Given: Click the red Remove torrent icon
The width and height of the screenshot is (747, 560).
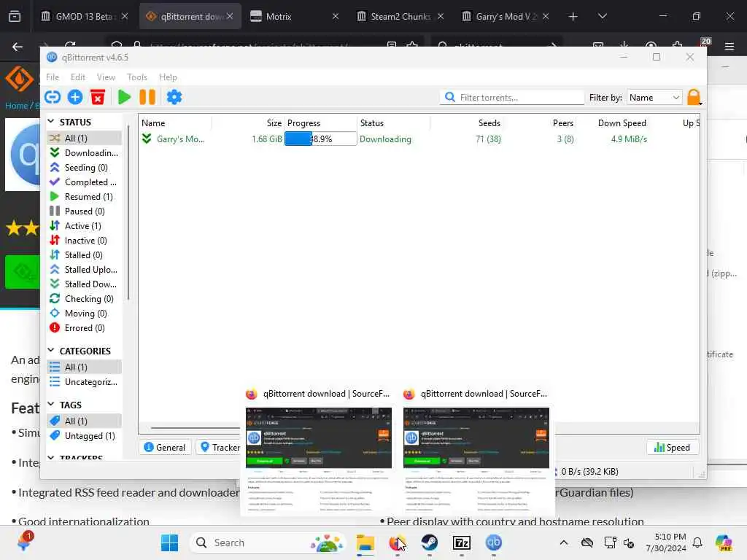Looking at the screenshot, I should (x=98, y=97).
